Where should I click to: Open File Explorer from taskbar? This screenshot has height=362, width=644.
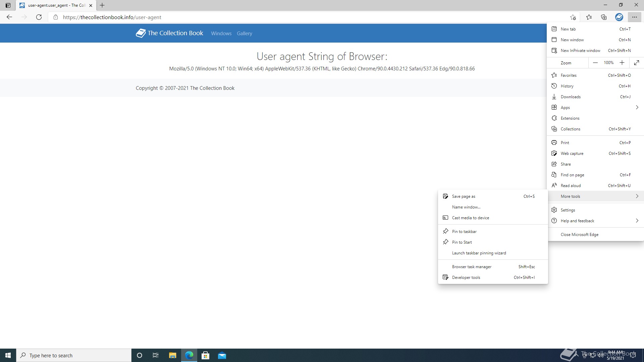(x=172, y=355)
